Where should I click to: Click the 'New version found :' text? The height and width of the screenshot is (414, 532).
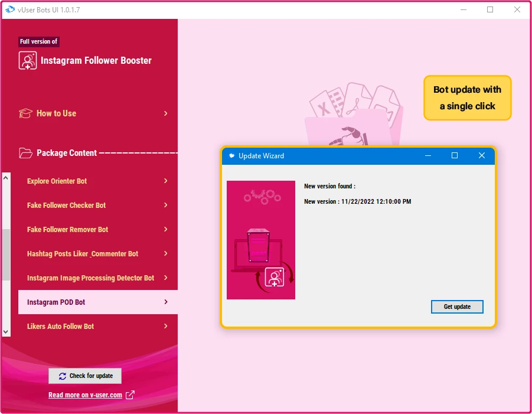coord(330,186)
